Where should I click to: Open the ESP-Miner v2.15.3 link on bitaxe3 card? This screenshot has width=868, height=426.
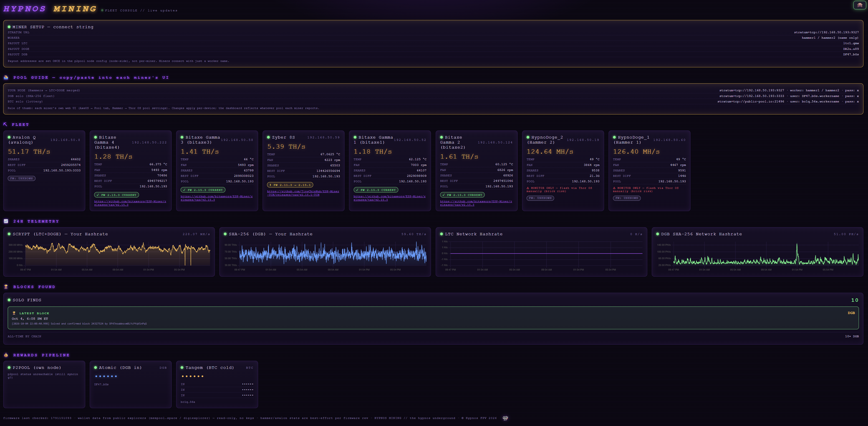pyautogui.click(x=217, y=198)
